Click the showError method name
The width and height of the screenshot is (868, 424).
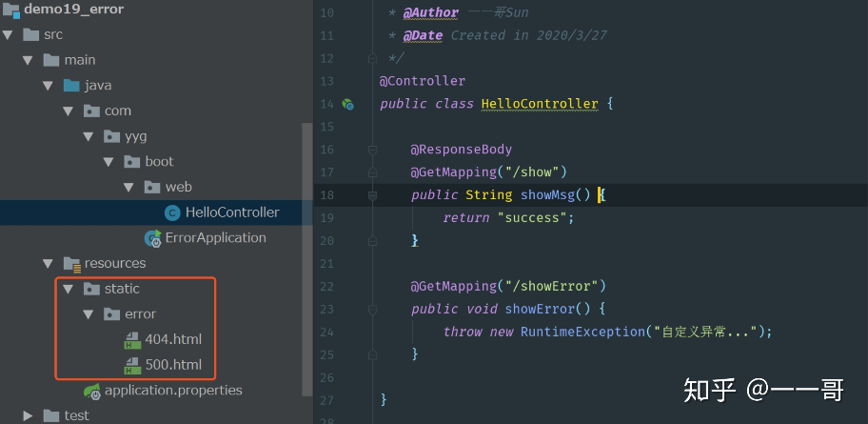tap(540, 309)
